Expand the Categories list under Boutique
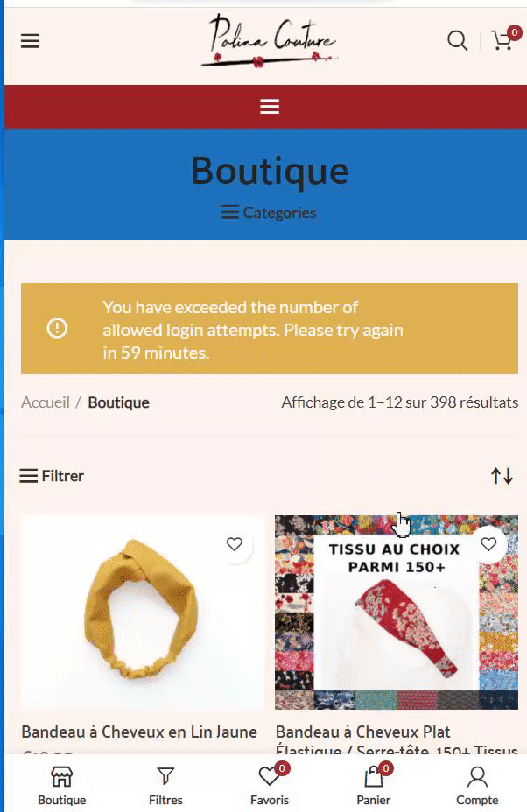Viewport: 527px width, 812px height. (269, 213)
